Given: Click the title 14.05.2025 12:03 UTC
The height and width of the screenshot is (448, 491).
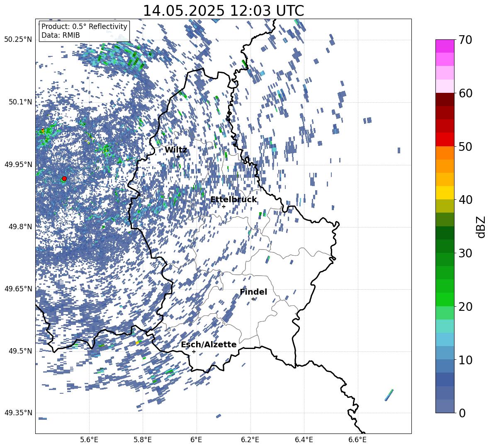Looking at the screenshot, I should tap(223, 11).
